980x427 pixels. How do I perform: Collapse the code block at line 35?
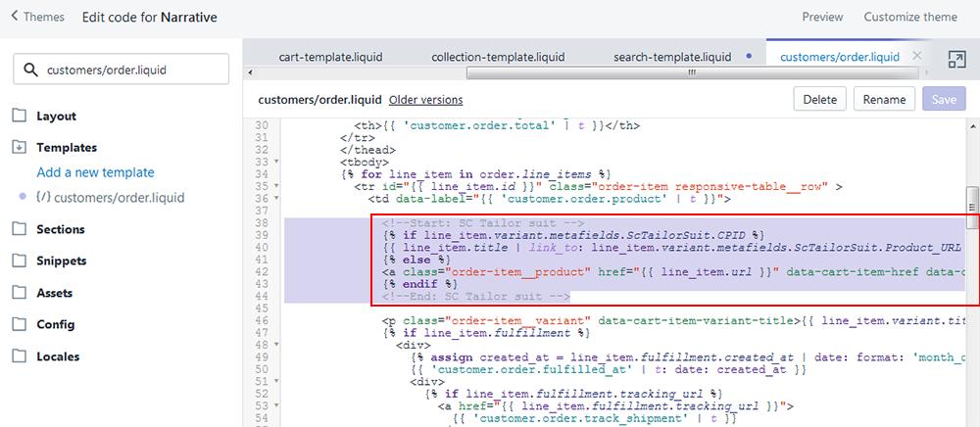(x=278, y=185)
